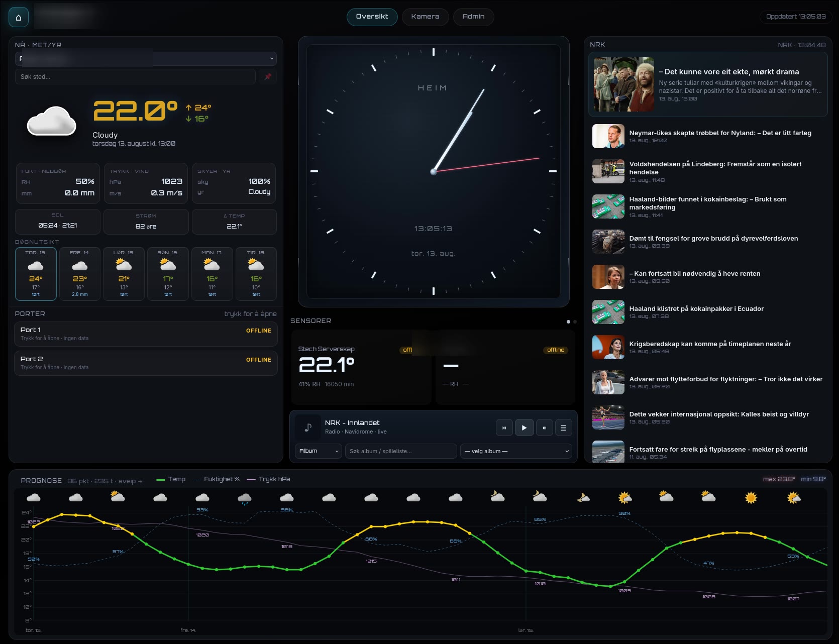839x644 pixels.
Task: Toggle the Trykk hPa legend series
Action: [x=268, y=479]
